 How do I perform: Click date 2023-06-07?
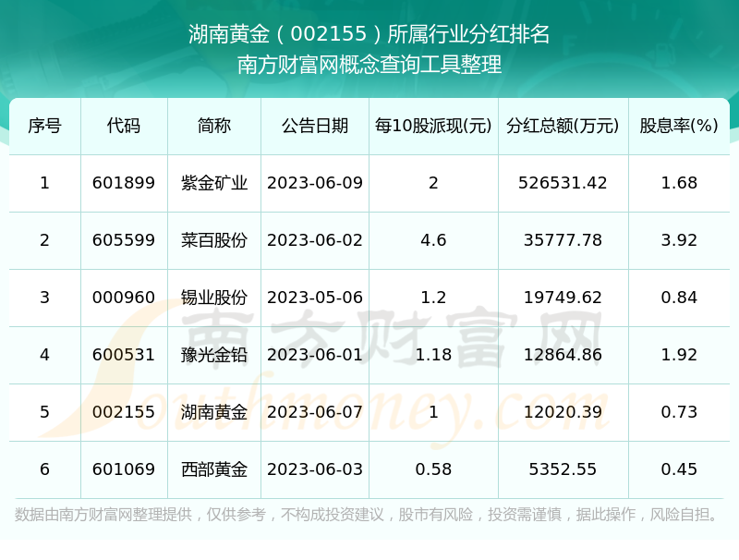point(315,412)
